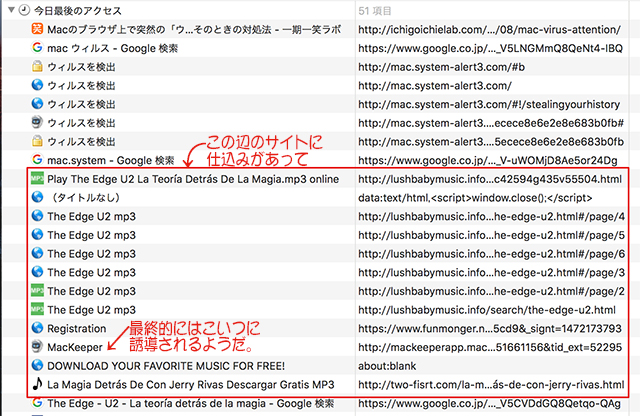Select the MacKeeper entry title
This screenshot has height=416, width=640.
75,347
